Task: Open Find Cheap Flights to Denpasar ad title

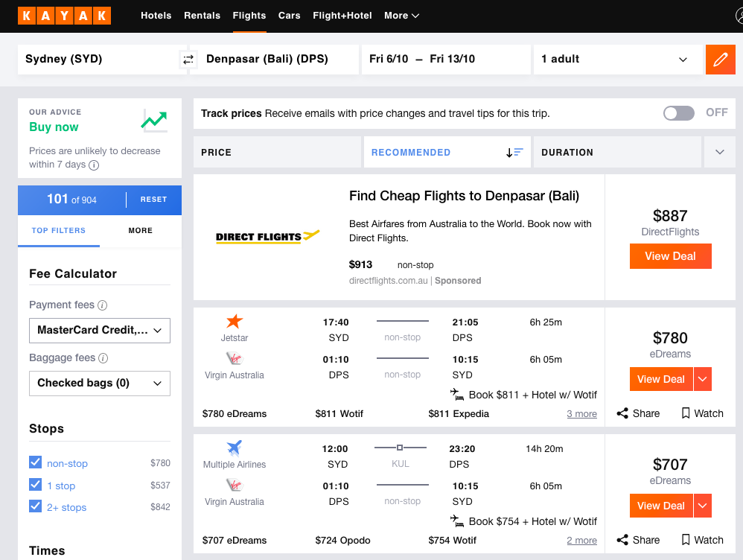Action: (464, 196)
